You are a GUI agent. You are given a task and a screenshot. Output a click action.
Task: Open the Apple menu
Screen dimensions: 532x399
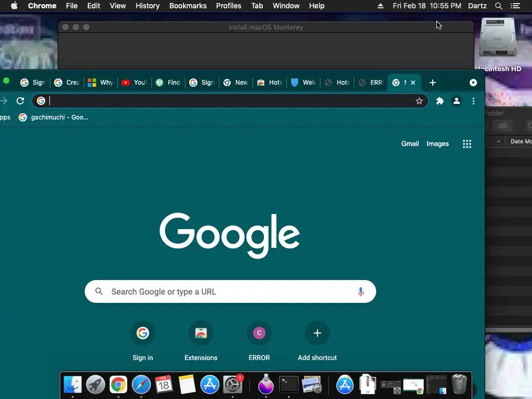(x=14, y=6)
